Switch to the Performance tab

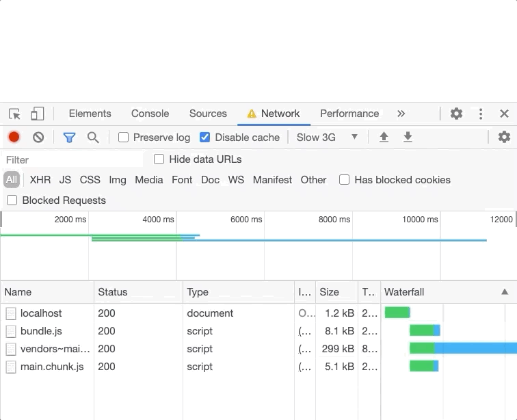(349, 114)
